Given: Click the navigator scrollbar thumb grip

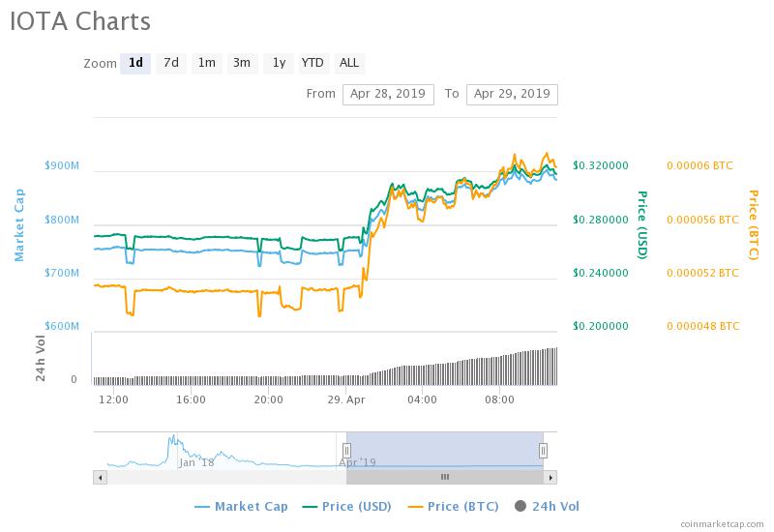Looking at the screenshot, I should point(445,477).
